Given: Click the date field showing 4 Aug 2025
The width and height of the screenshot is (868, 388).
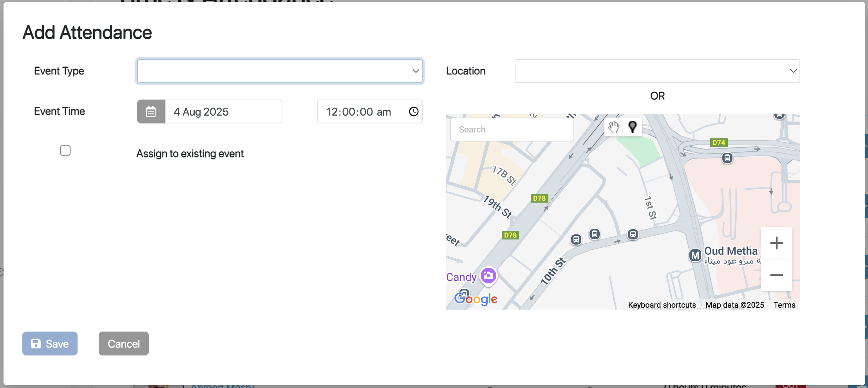Looking at the screenshot, I should click(x=223, y=111).
